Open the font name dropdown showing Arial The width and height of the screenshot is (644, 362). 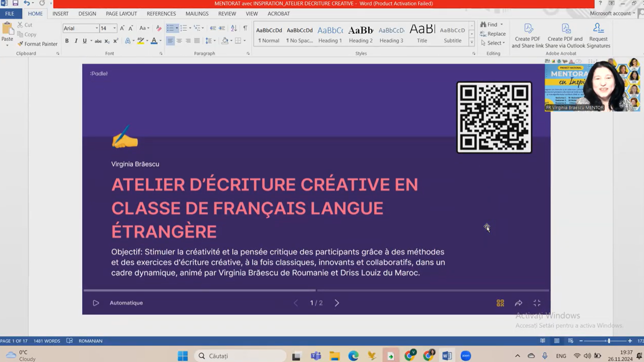pyautogui.click(x=96, y=28)
